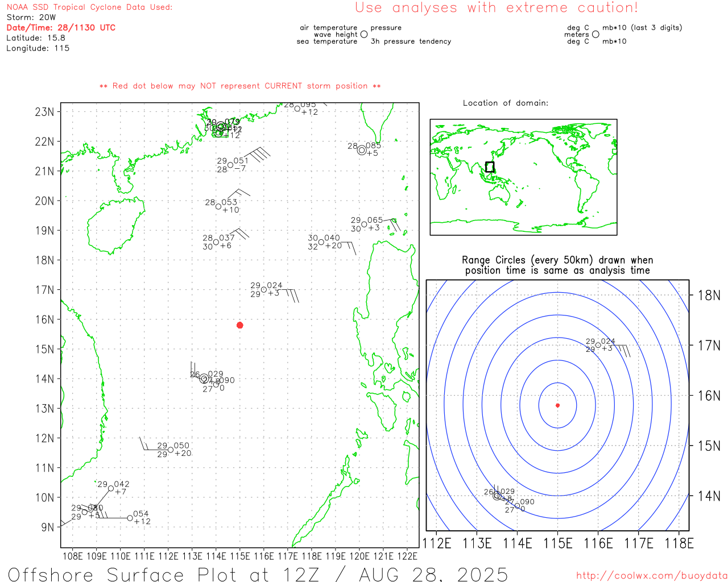Click the 9N latitude label on main map
Screen dimensions: 728x582
48,527
